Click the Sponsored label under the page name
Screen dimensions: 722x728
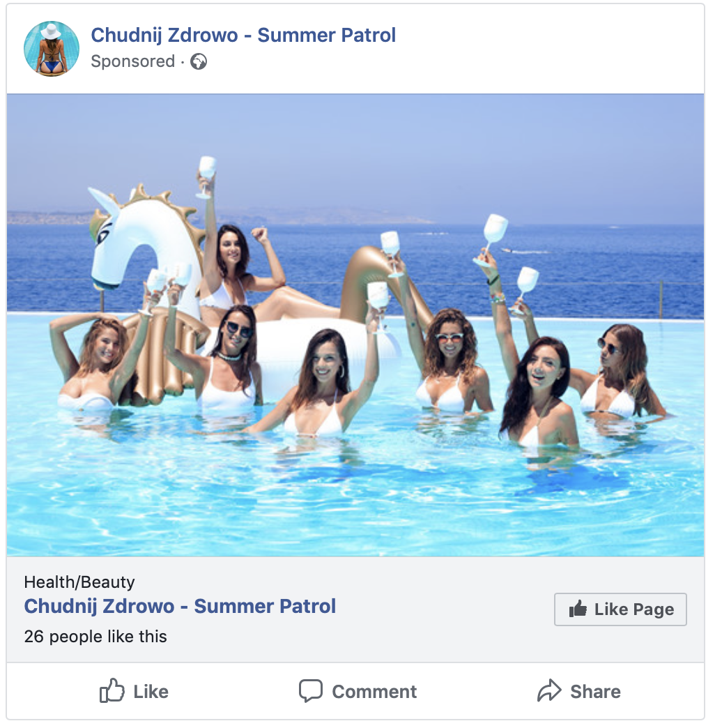tap(132, 61)
